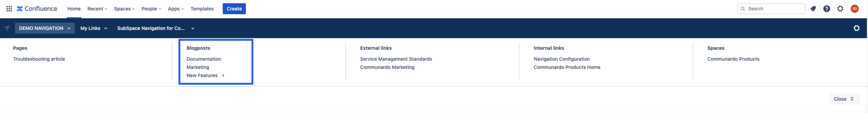Open the My Links dropdown

(x=94, y=28)
